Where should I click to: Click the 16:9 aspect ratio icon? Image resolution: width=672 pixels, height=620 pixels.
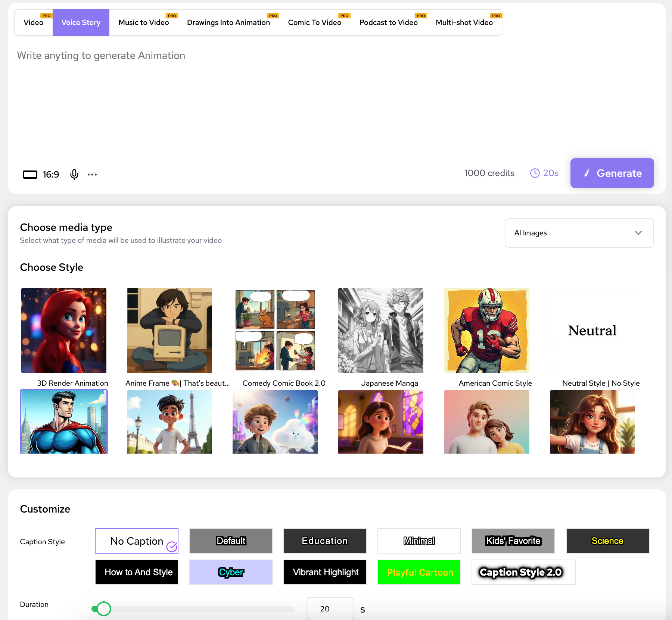[x=30, y=175]
